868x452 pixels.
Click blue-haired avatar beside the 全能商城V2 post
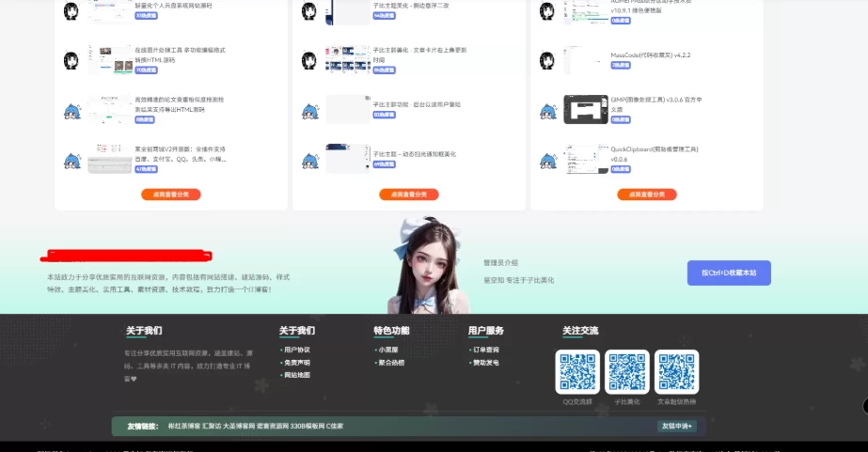(x=72, y=161)
